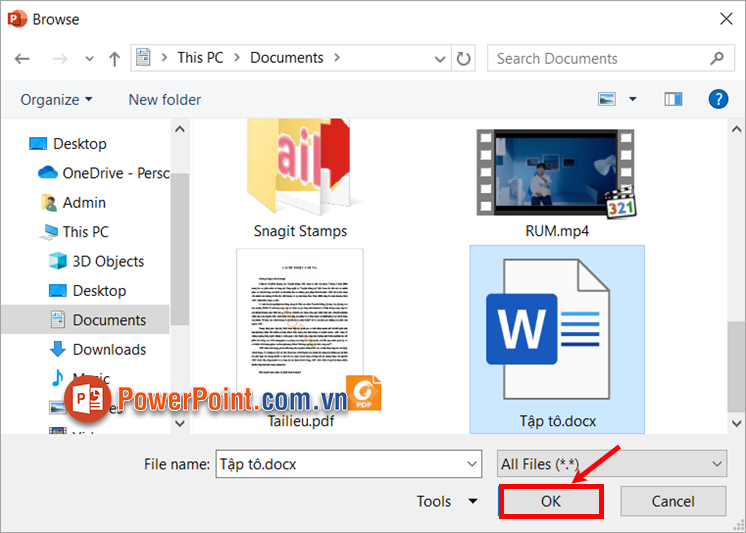Image resolution: width=746 pixels, height=533 pixels.
Task: Open the All Files type dropdown
Action: tap(612, 464)
